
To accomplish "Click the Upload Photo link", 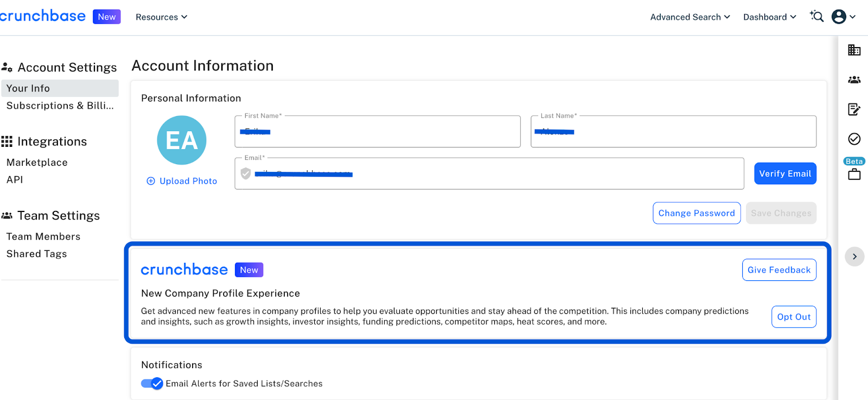I will click(x=182, y=181).
